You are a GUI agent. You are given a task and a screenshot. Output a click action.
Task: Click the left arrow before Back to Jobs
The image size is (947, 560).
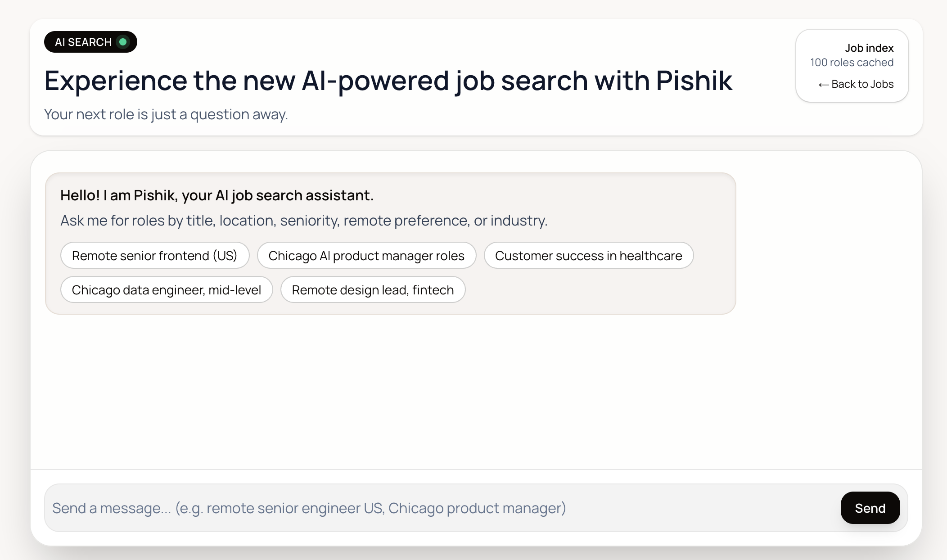pyautogui.click(x=824, y=84)
